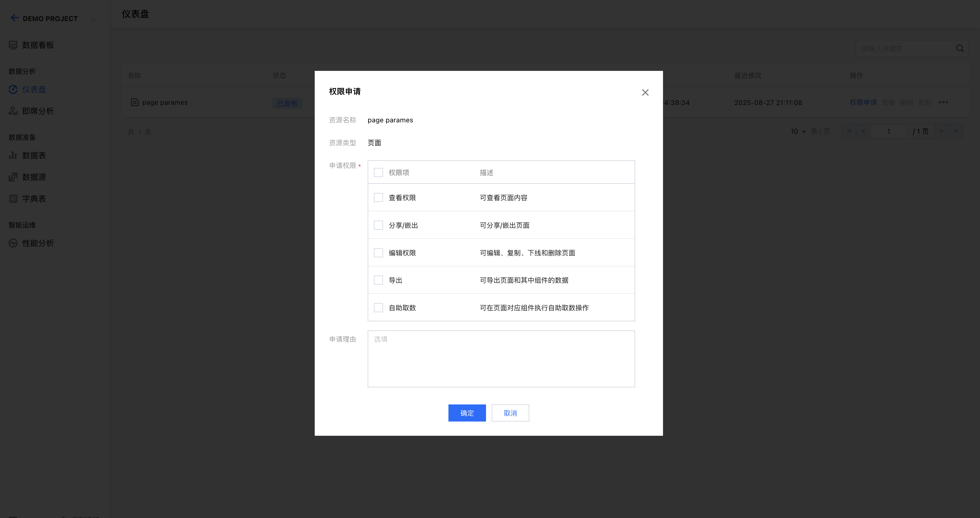Viewport: 980px width, 518px height.
Task: Open the 数据看板 board icon
Action: coord(13,45)
